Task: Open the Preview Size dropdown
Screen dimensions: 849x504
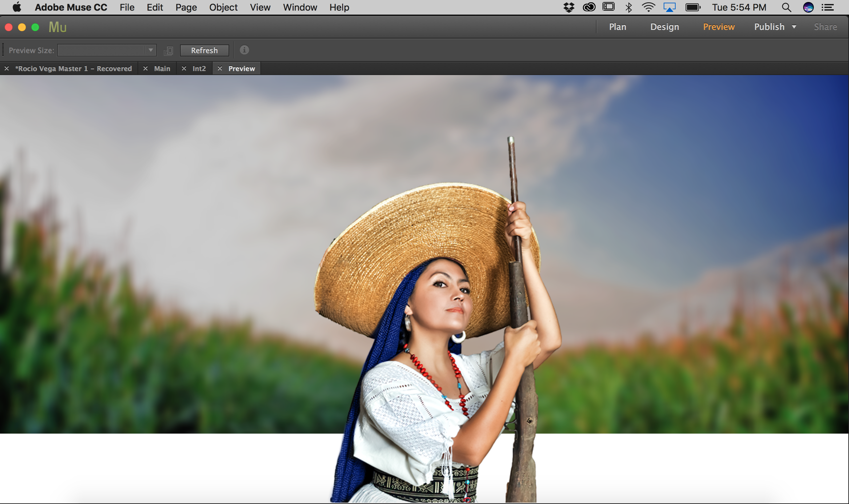Action: coord(107,50)
